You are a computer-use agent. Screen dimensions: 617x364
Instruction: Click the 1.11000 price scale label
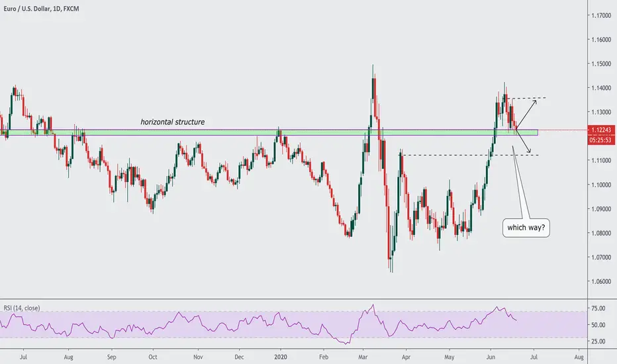(601, 161)
